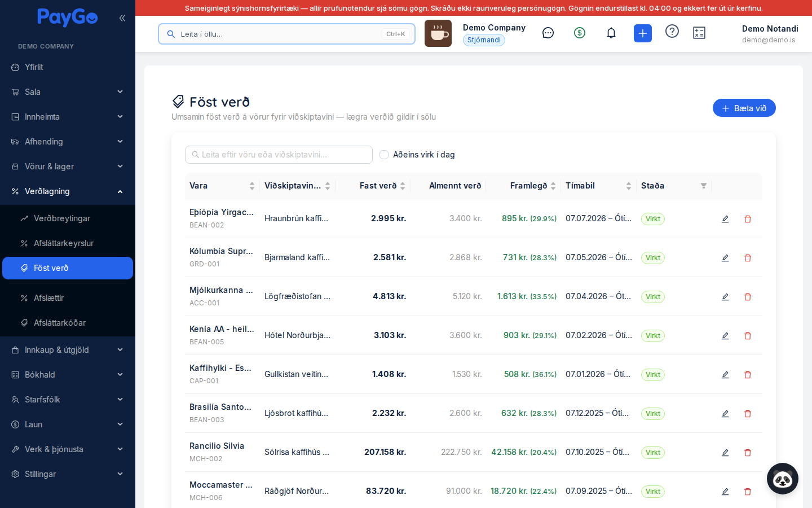812x508 pixels.
Task: Click the PayGo logo
Action: [68, 17]
